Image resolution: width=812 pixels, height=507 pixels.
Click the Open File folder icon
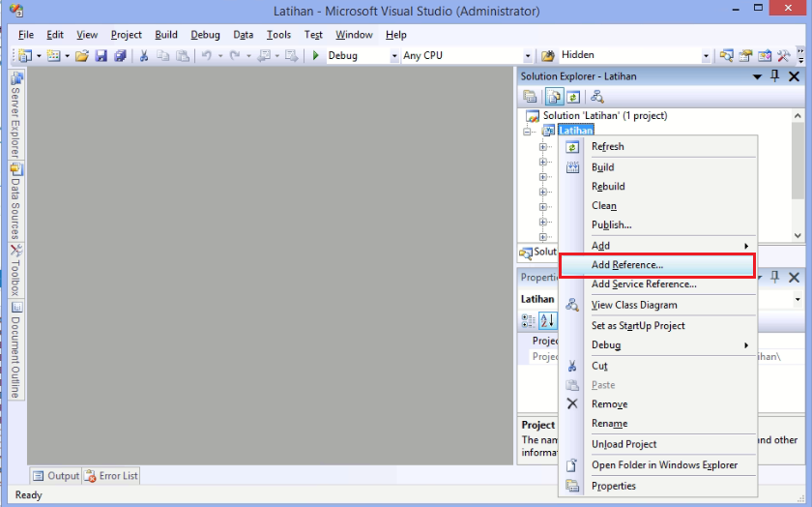(82, 55)
